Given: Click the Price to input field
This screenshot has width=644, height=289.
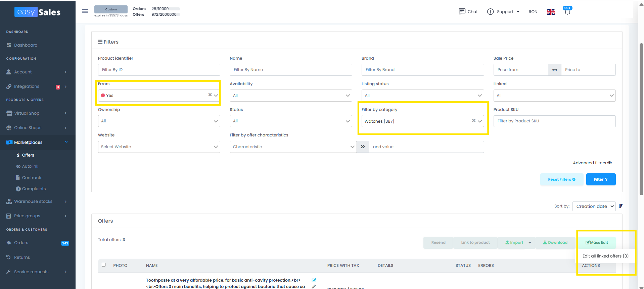Looking at the screenshot, I should pos(588,70).
